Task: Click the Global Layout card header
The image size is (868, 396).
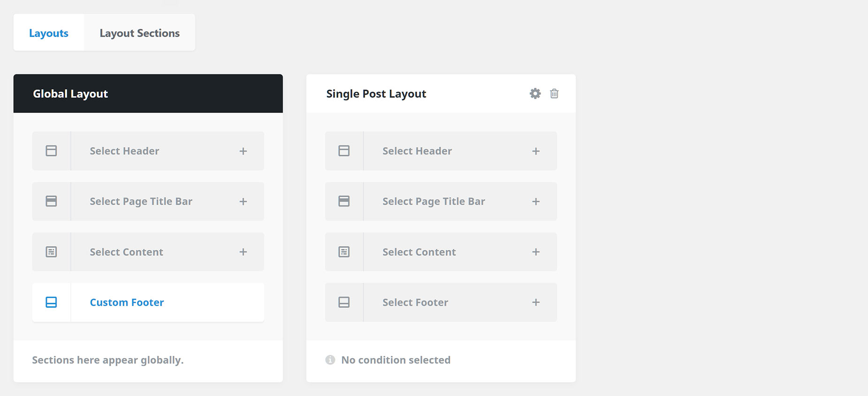Action: [148, 94]
